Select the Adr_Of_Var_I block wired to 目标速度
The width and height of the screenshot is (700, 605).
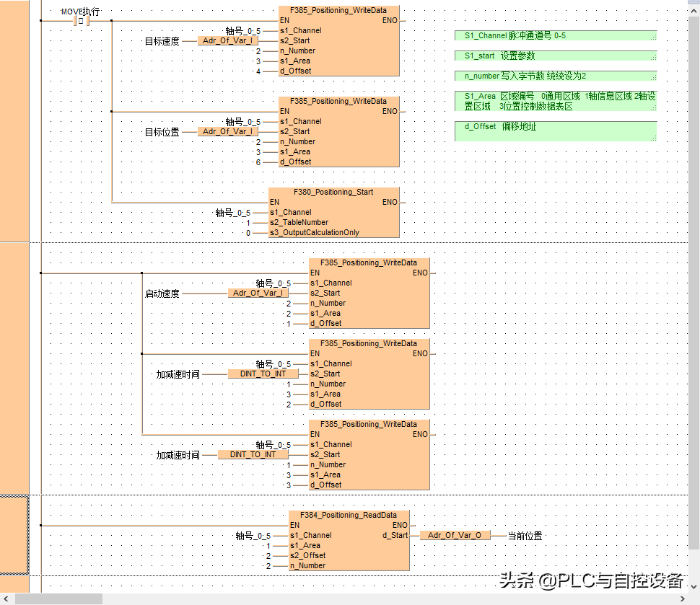(227, 41)
